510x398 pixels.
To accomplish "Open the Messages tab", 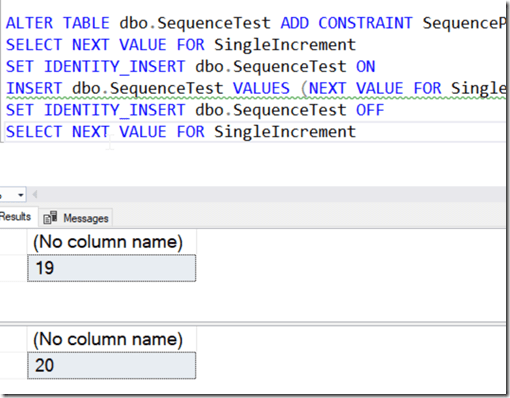I will (76, 218).
